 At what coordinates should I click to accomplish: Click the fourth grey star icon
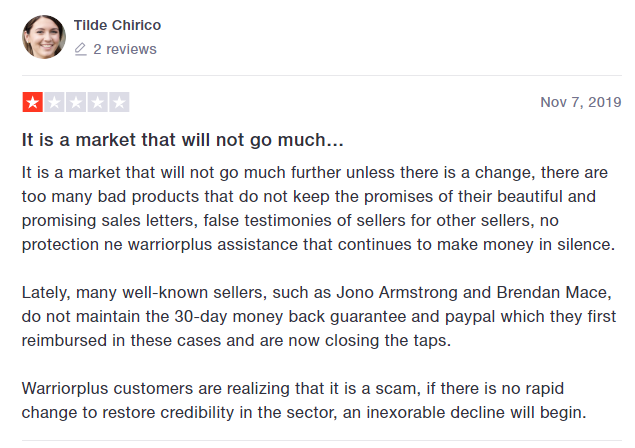point(98,102)
